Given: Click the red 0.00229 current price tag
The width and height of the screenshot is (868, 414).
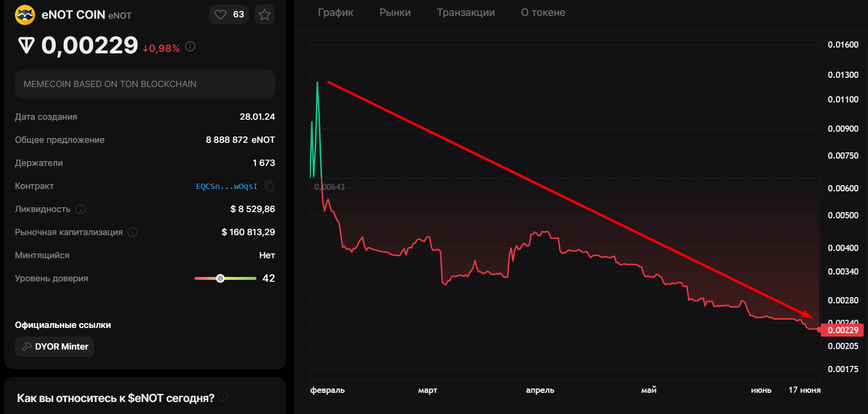Looking at the screenshot, I should click(x=842, y=330).
